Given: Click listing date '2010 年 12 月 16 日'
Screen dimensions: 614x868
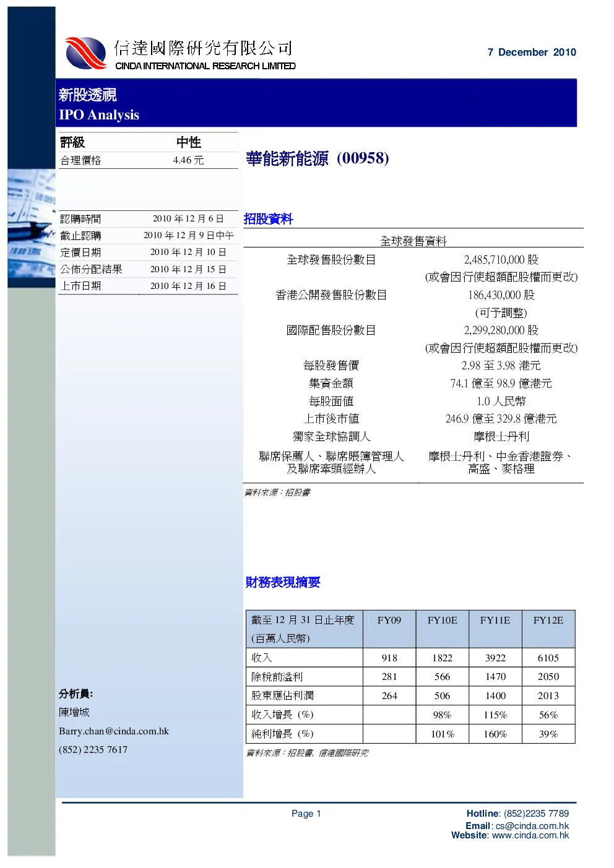Looking at the screenshot, I should [x=188, y=286].
